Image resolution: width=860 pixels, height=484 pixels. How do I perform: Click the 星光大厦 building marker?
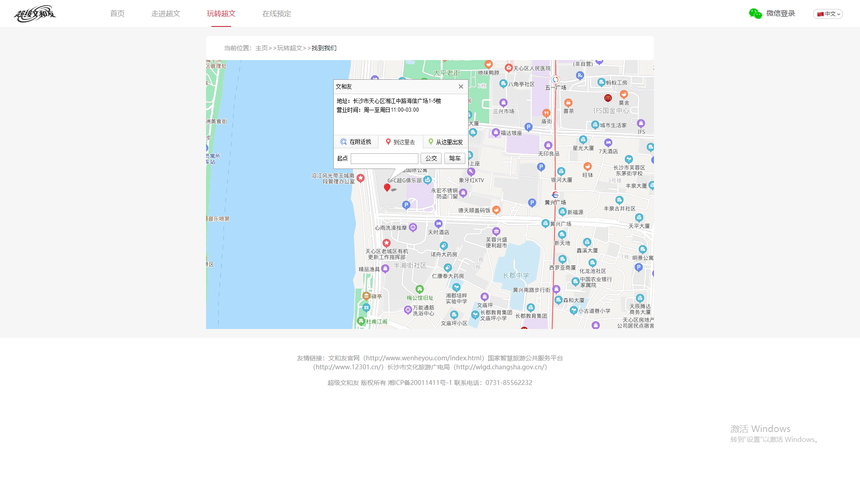coord(583,140)
